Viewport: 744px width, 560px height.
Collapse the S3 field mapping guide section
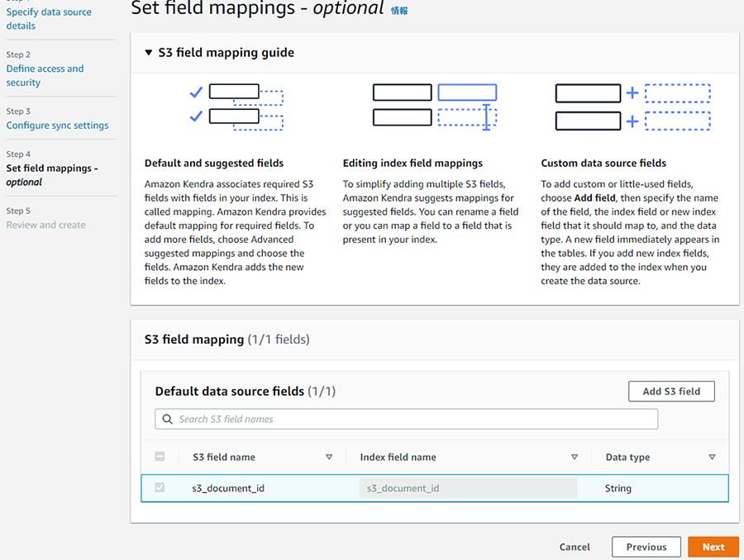[x=149, y=53]
